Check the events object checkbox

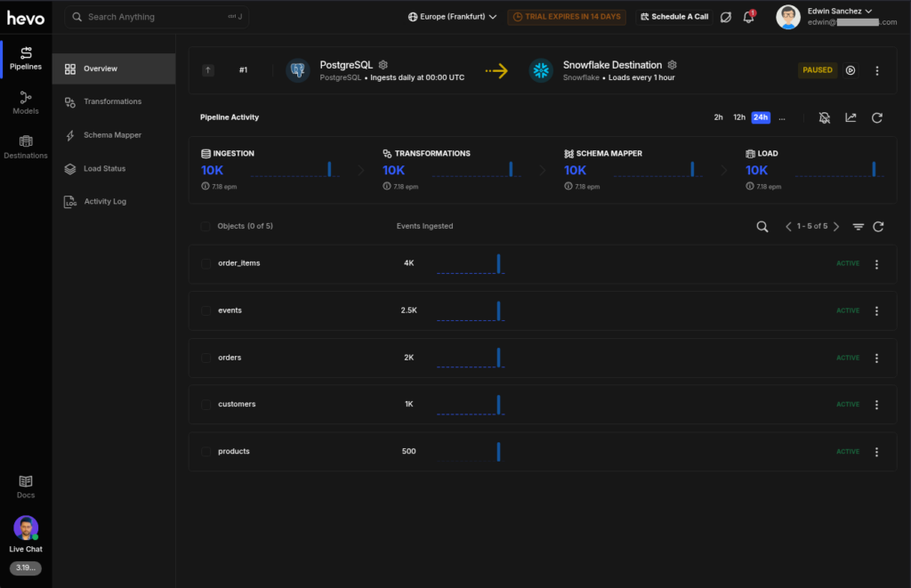(x=206, y=310)
